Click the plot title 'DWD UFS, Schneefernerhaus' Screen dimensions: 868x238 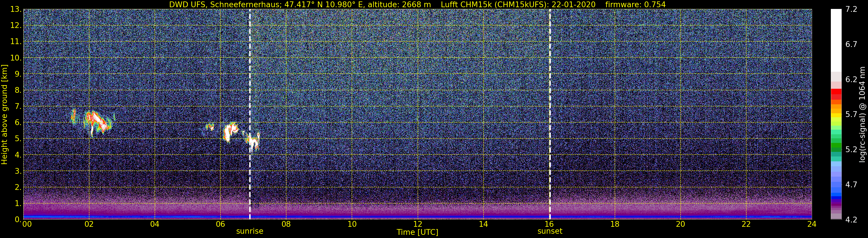(224, 4)
